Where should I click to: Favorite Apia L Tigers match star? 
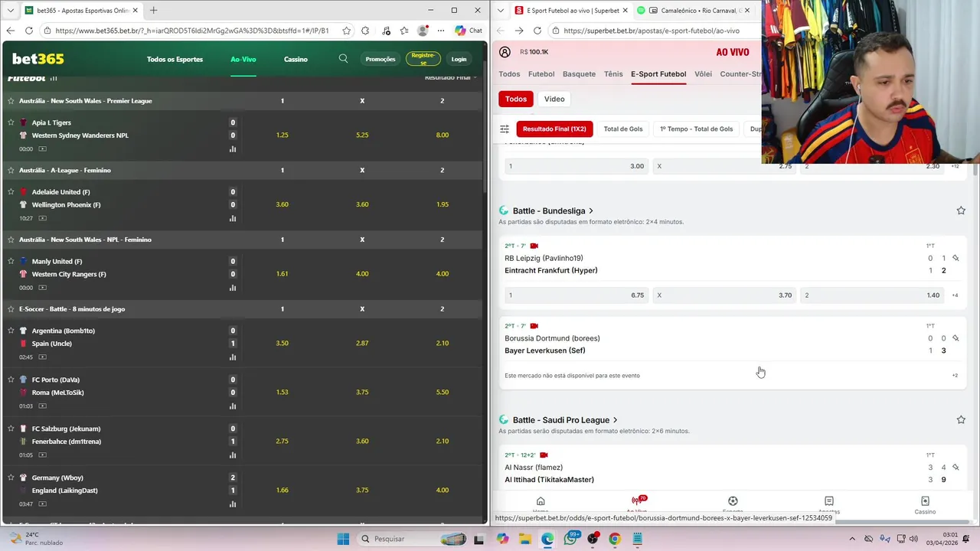[x=11, y=122]
